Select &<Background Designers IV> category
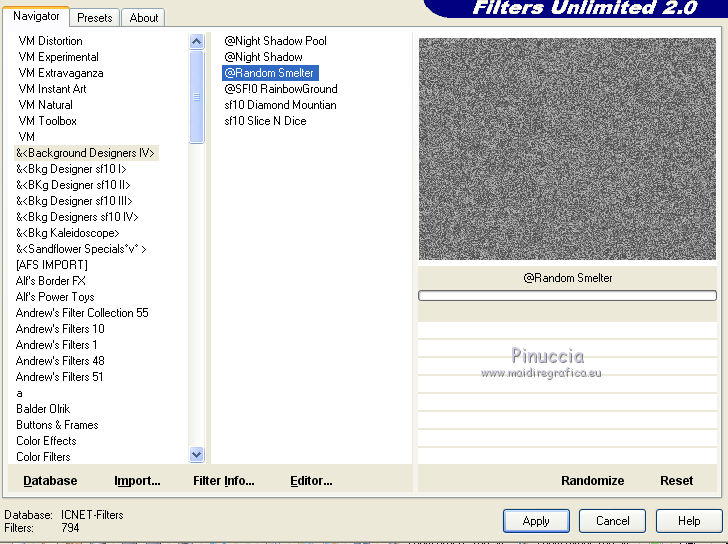Image resolution: width=728 pixels, height=544 pixels. 86,153
